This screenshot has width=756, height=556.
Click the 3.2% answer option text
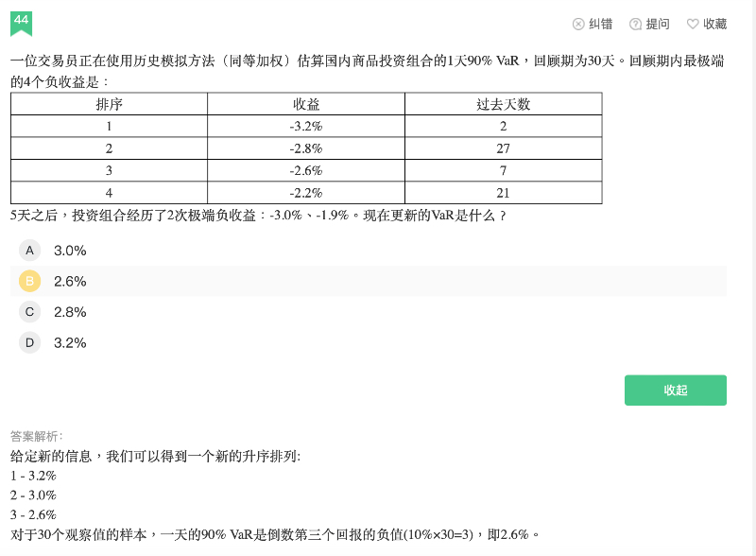pyautogui.click(x=70, y=342)
